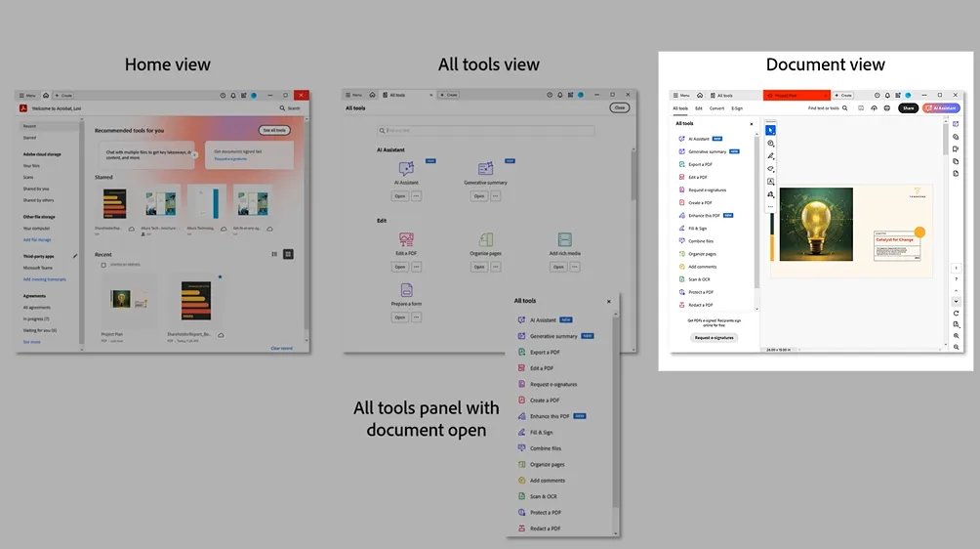Select the highlighter pen tool in Document view
The width and height of the screenshot is (980, 549).
click(770, 155)
